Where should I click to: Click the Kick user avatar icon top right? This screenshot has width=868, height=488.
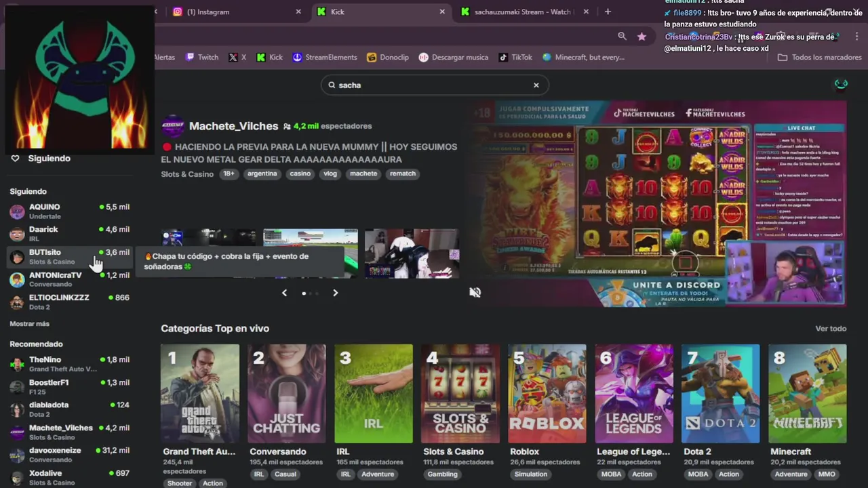[842, 84]
